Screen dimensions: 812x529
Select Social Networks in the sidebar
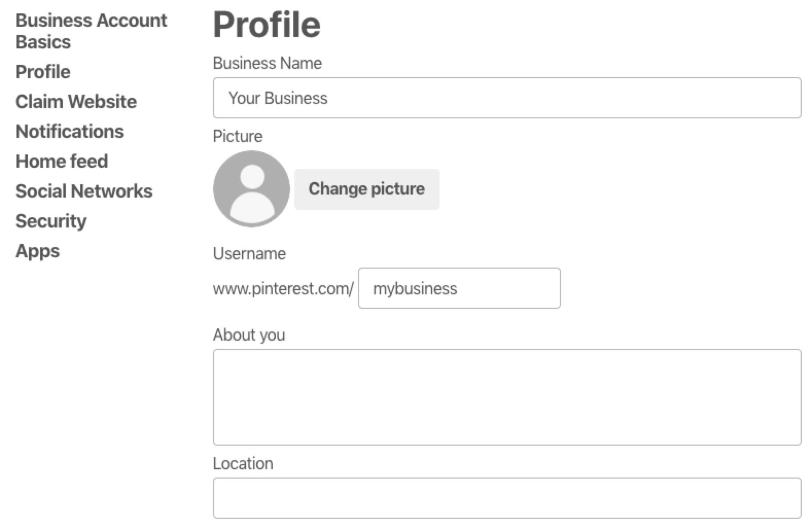(x=84, y=191)
